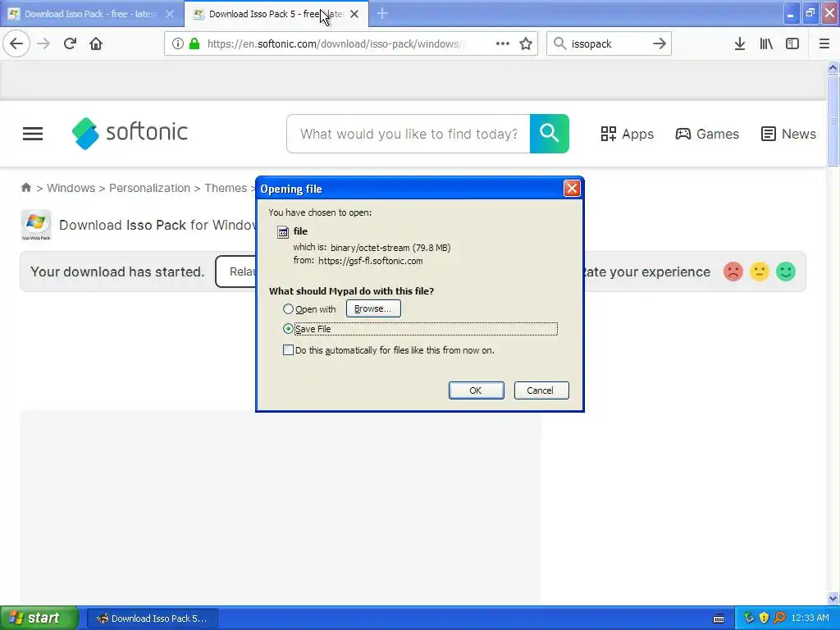Viewport: 840px width, 630px height.
Task: Switch to first Download Isso Pack tab
Action: 90,14
